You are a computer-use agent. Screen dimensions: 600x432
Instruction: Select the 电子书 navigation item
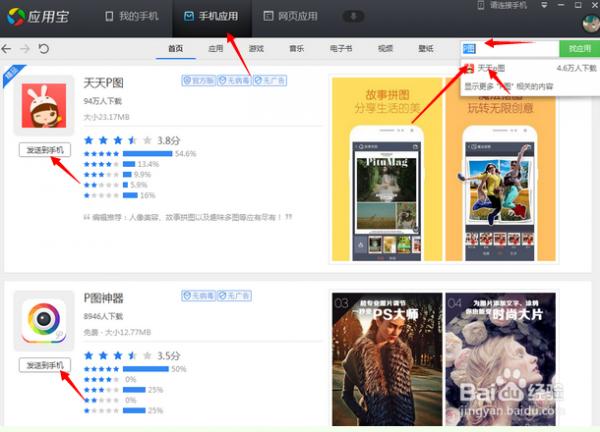coord(341,49)
